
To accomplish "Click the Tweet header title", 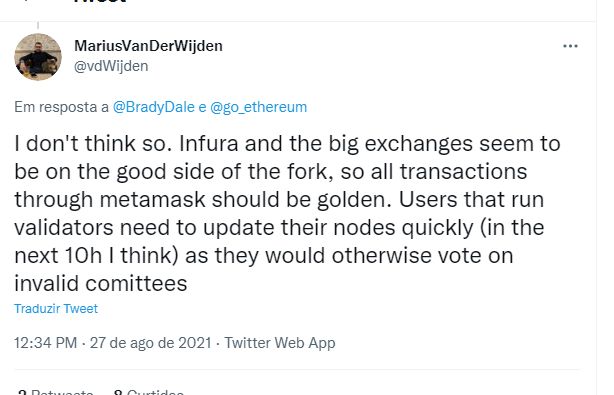I will (100, 2).
